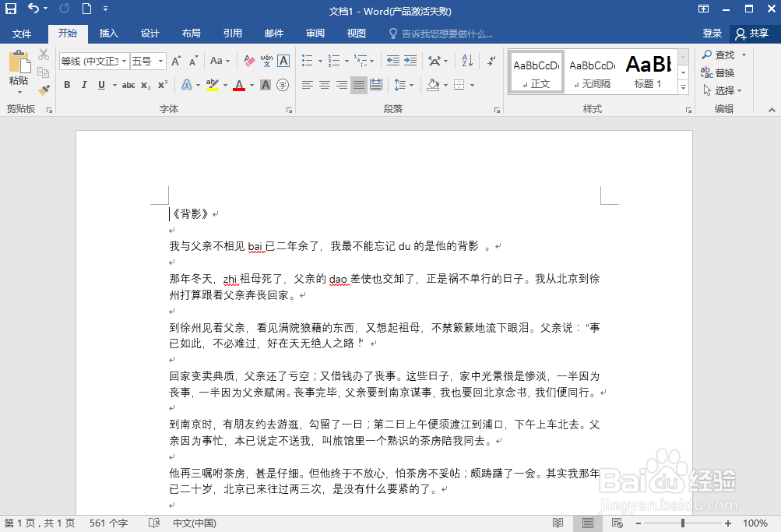Clear all formatting with the eraser icon
Image resolution: width=781 pixels, height=532 pixels.
coord(249,61)
